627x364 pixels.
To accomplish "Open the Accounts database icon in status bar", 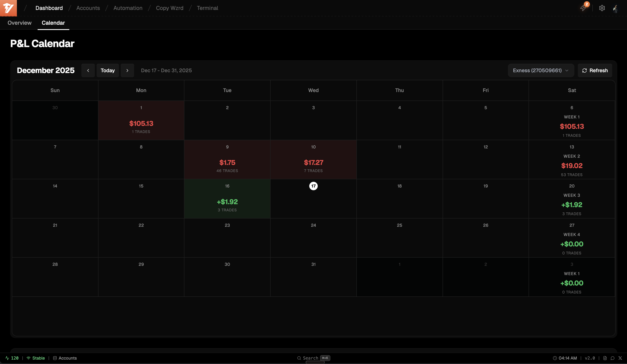I will pos(55,358).
